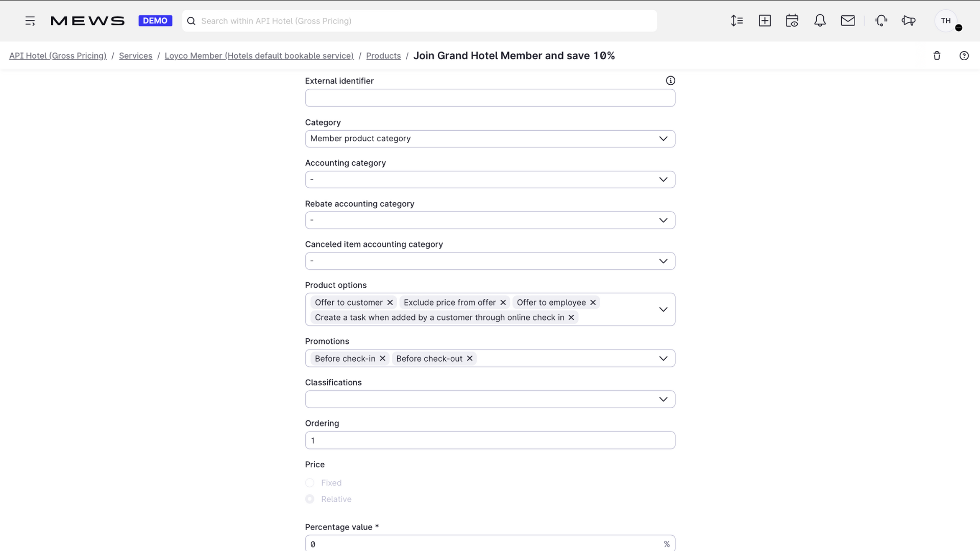
Task: Focus the global search field
Action: pos(420,21)
